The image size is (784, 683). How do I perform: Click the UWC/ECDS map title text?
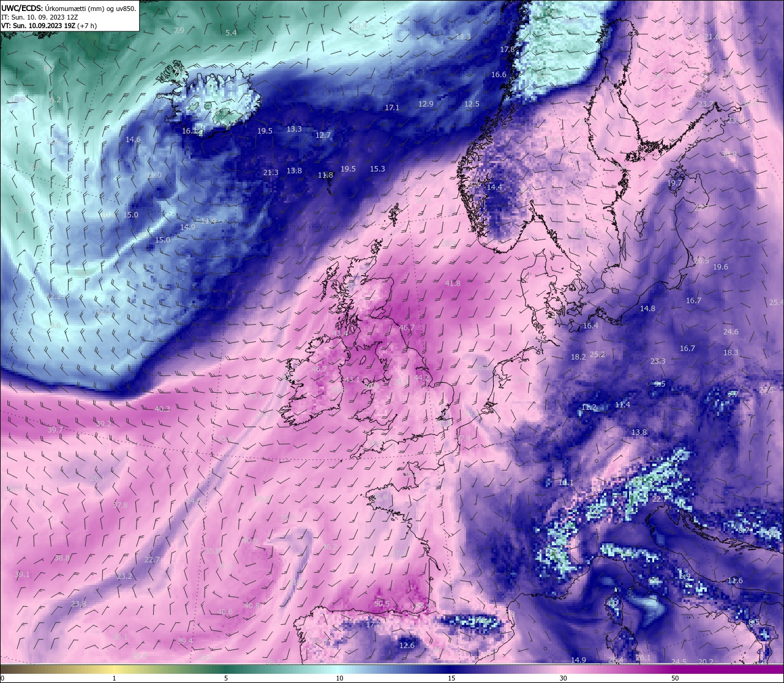point(69,9)
